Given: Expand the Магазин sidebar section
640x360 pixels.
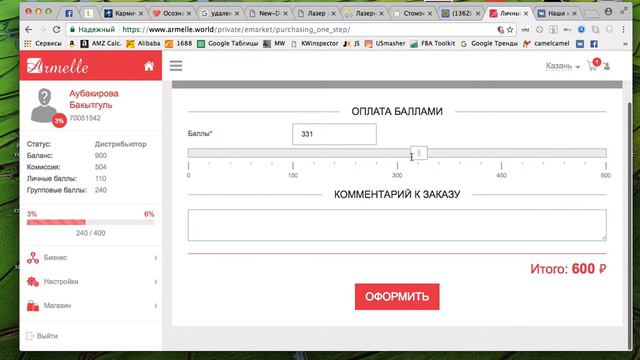Looking at the screenshot, I should coord(92,306).
